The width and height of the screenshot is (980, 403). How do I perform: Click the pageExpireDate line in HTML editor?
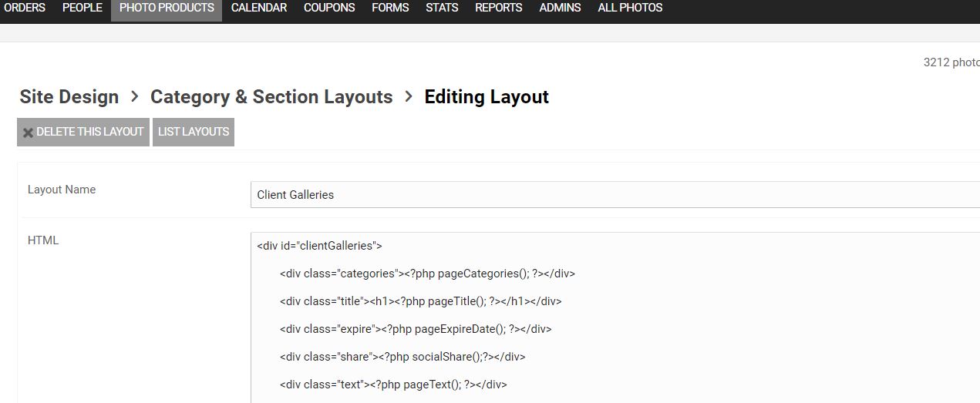pos(416,329)
